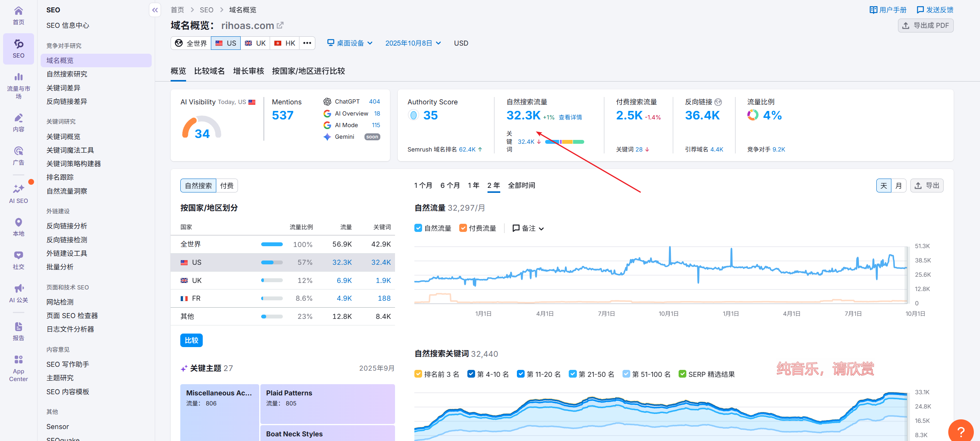Open the 2025年10月8日 date dropdown

[x=412, y=43]
